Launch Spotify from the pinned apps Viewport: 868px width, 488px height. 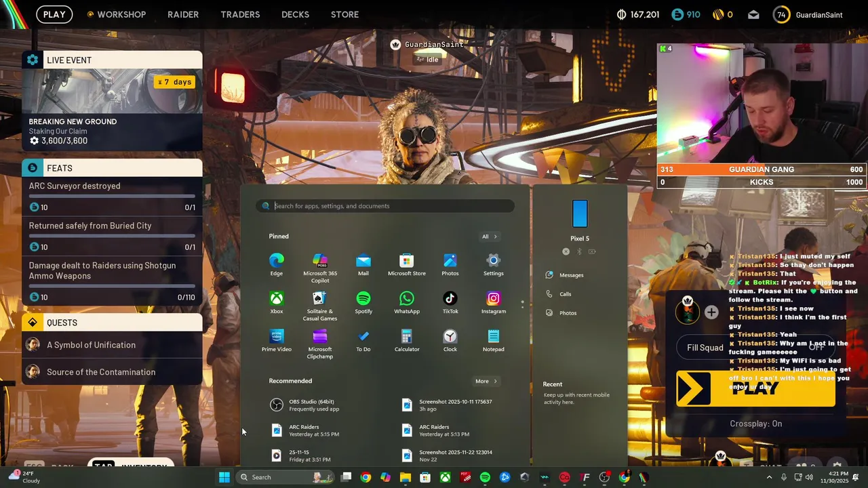point(363,302)
